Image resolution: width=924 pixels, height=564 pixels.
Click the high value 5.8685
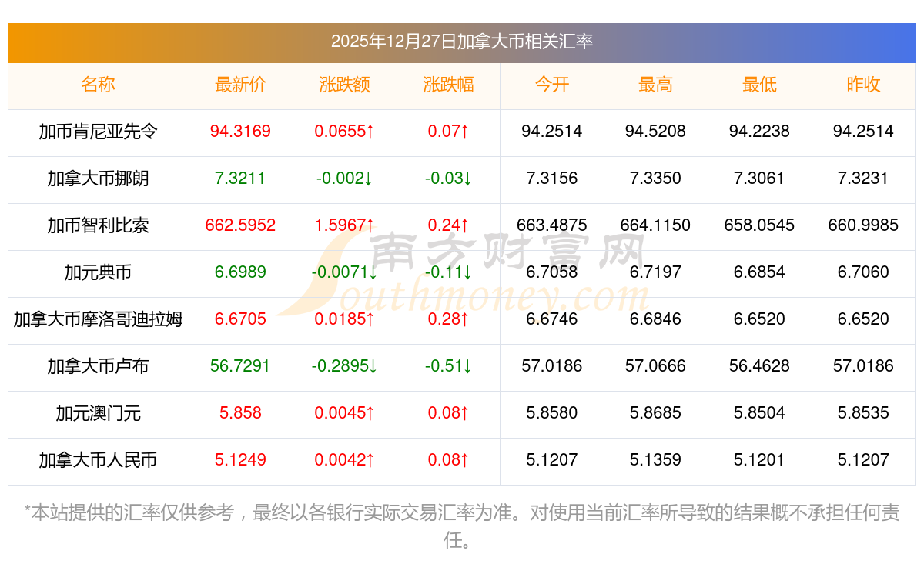click(x=655, y=413)
